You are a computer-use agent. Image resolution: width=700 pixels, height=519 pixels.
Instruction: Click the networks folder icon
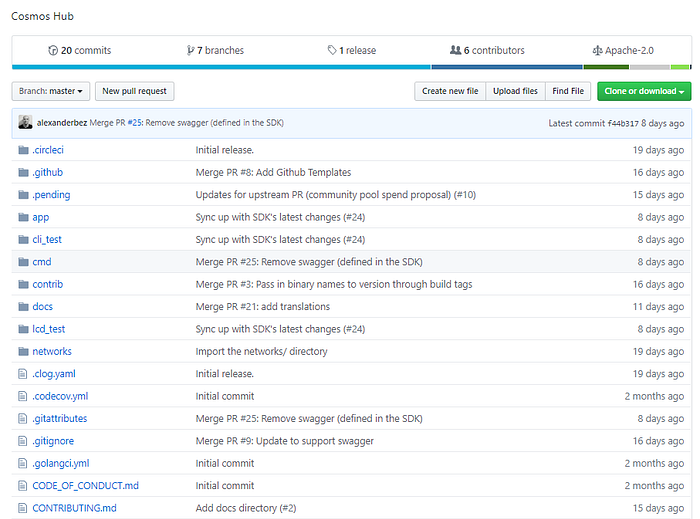[x=23, y=352]
